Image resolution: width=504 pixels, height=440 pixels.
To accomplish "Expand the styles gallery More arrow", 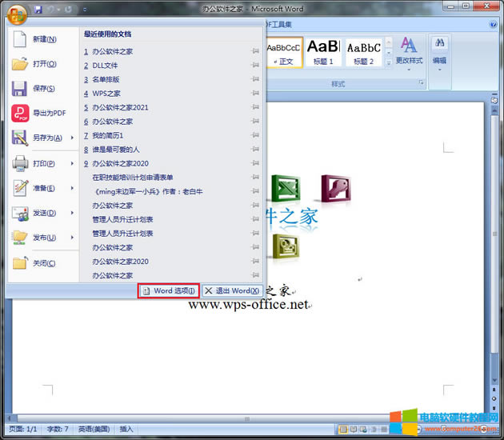I will [x=389, y=62].
